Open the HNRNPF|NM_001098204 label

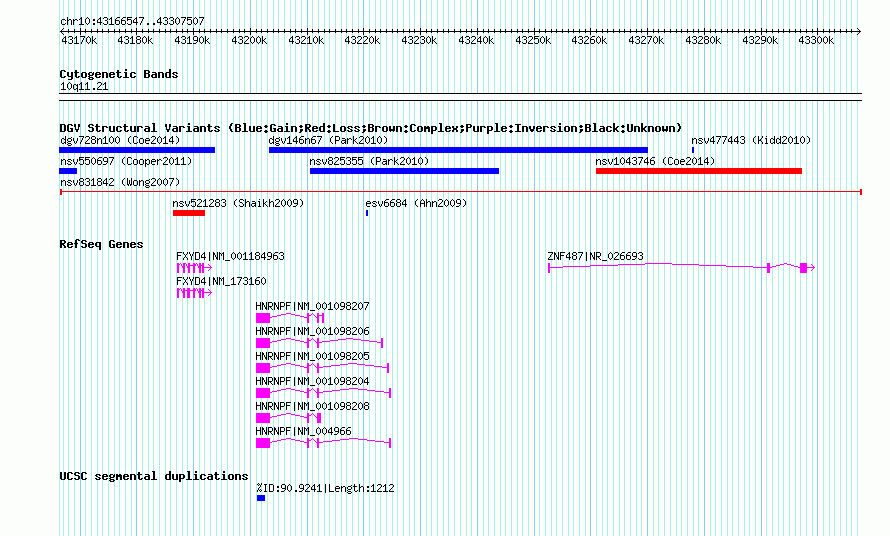pyautogui.click(x=312, y=382)
